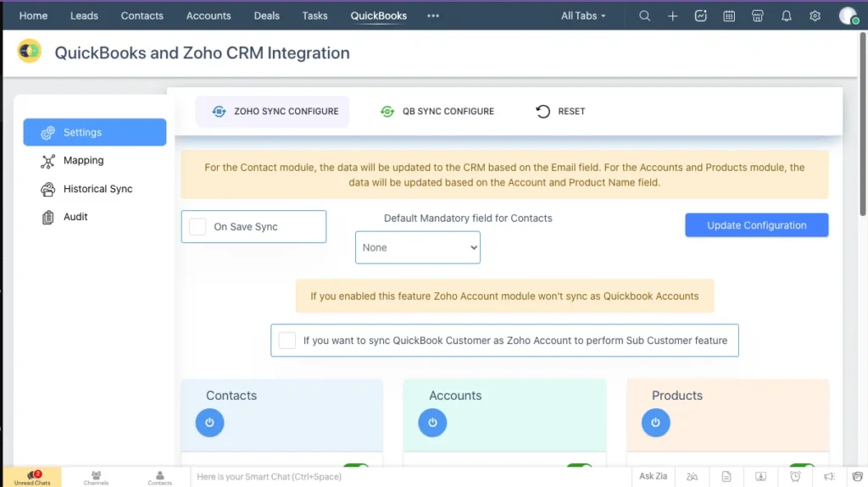The height and width of the screenshot is (487, 868).
Task: Click the notice about Zoho Account module sync
Action: click(504, 296)
